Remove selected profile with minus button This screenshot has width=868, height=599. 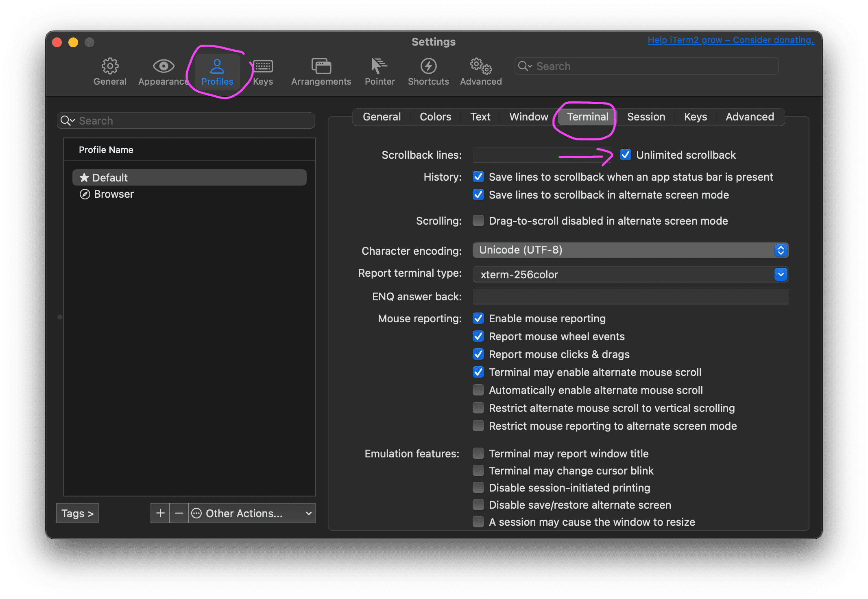179,513
